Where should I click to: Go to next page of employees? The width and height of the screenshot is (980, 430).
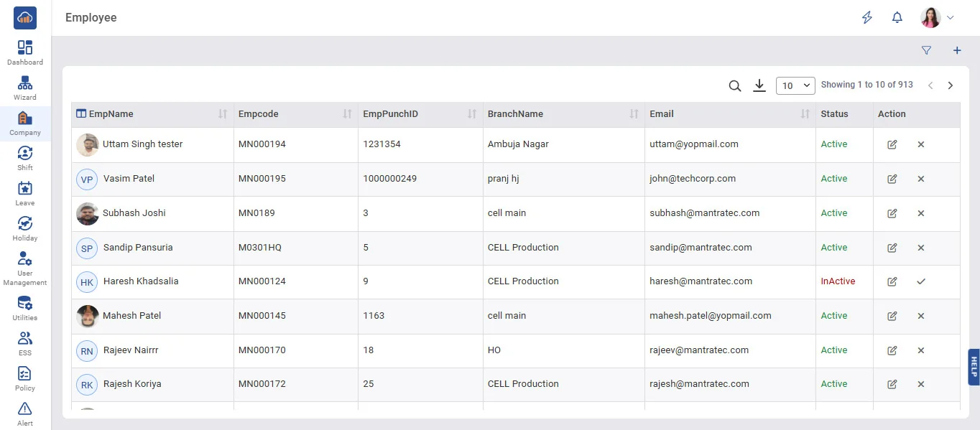point(950,85)
